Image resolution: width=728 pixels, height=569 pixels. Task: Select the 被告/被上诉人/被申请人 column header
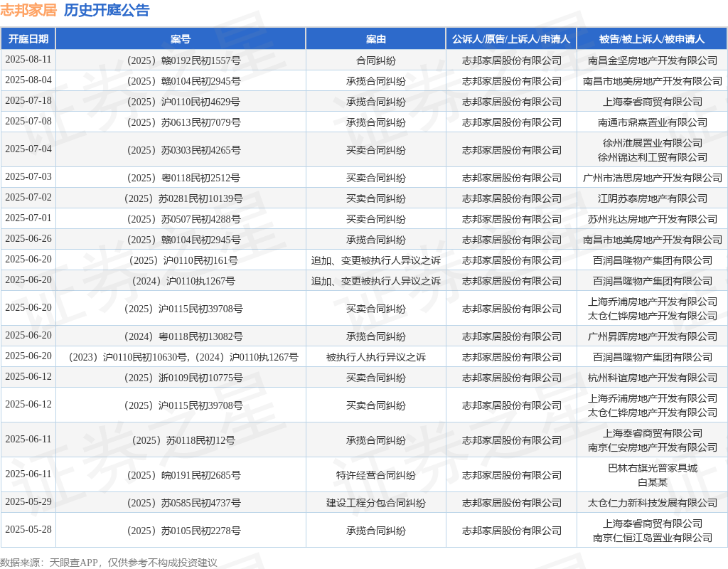coord(652,39)
